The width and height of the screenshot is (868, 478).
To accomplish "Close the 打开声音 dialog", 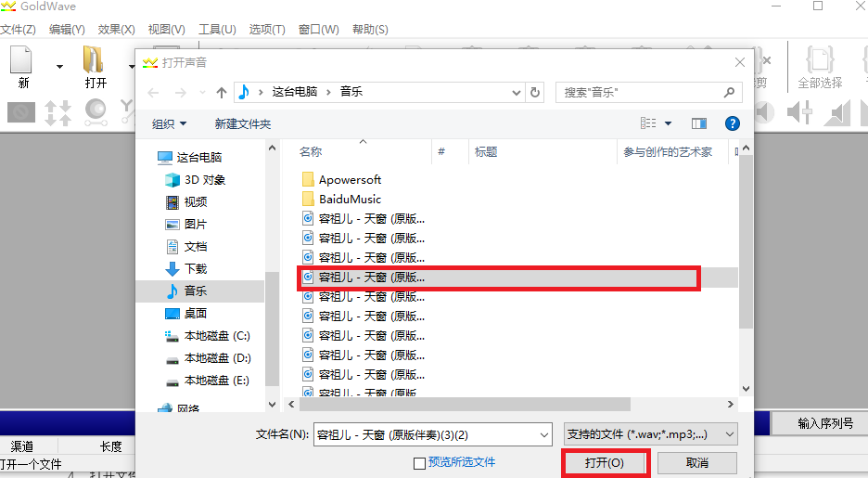I will click(740, 62).
